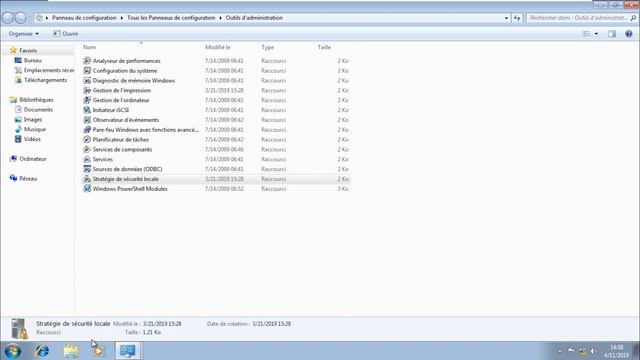Open the help question mark icon

pyautogui.click(x=629, y=34)
